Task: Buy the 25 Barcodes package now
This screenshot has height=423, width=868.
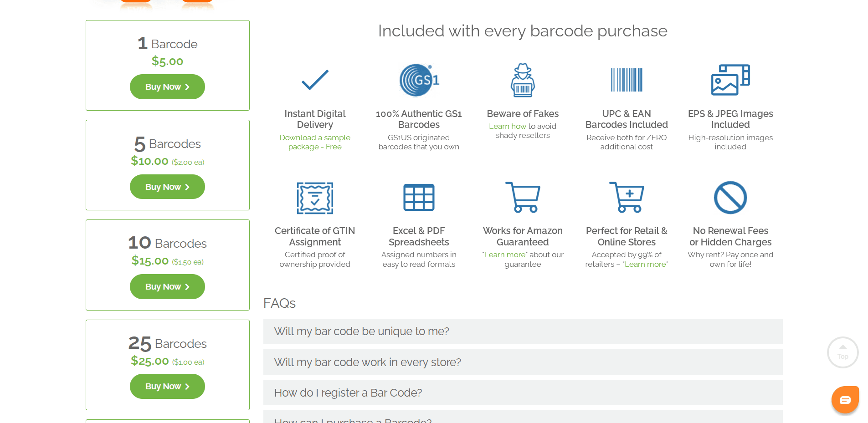Action: click(167, 386)
